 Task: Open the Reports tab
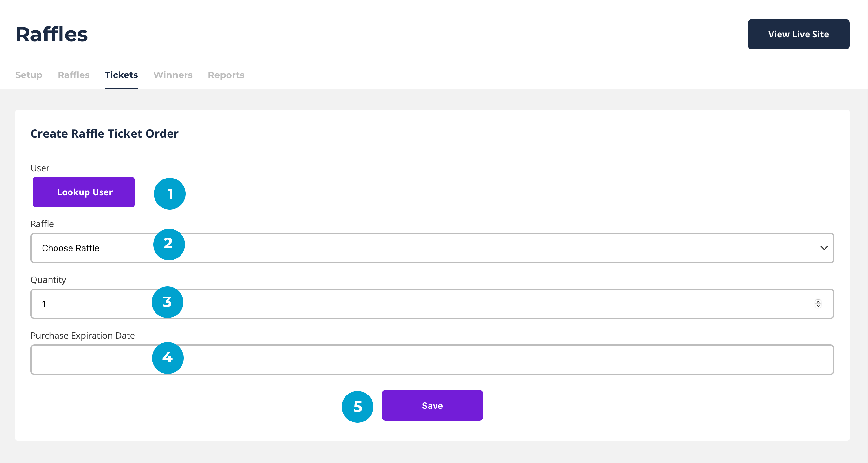click(226, 75)
